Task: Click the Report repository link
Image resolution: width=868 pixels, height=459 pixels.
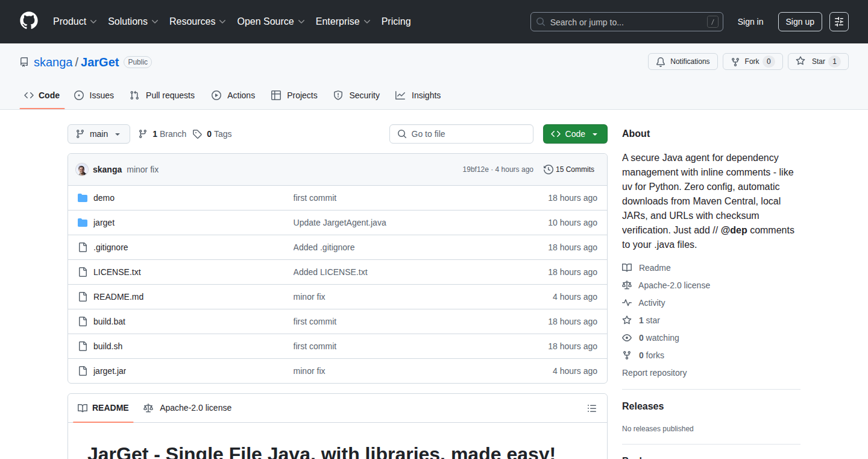Action: tap(654, 373)
